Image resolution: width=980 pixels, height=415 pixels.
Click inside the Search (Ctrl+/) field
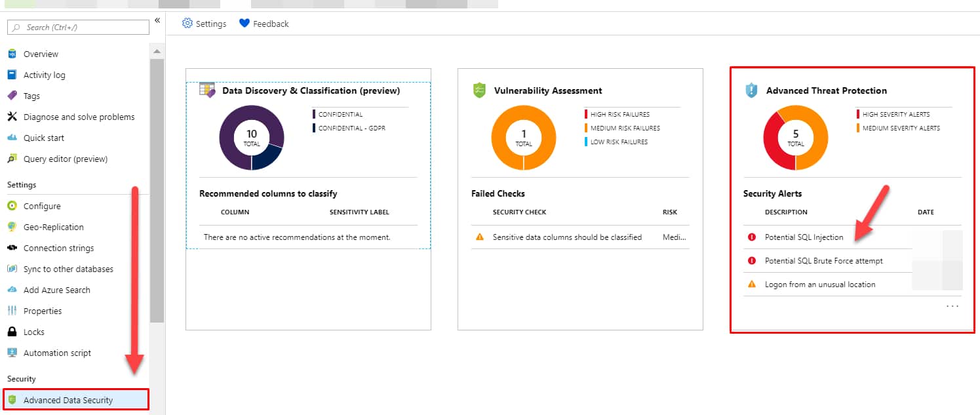point(77,27)
